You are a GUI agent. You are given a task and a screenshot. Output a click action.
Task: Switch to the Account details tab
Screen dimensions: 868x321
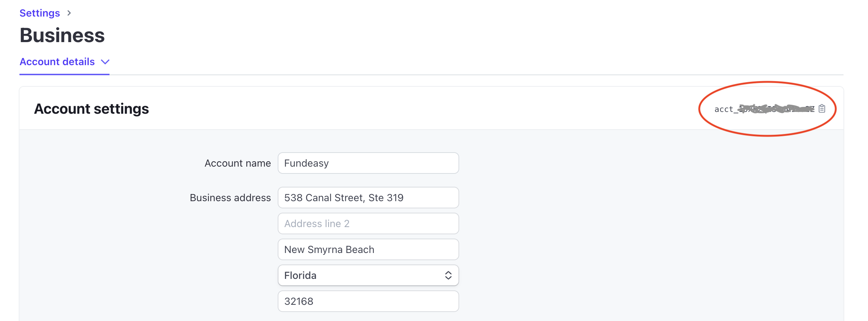[x=57, y=62]
